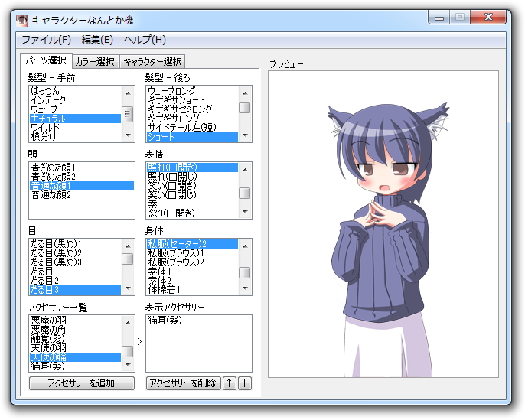Open the 編集(E) menu
The height and width of the screenshot is (420, 525).
97,40
